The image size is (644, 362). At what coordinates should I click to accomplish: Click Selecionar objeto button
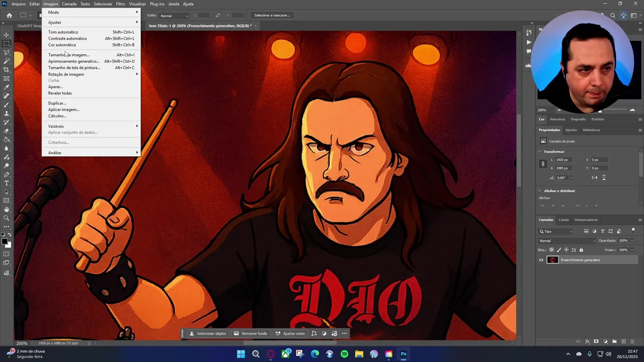pos(207,333)
